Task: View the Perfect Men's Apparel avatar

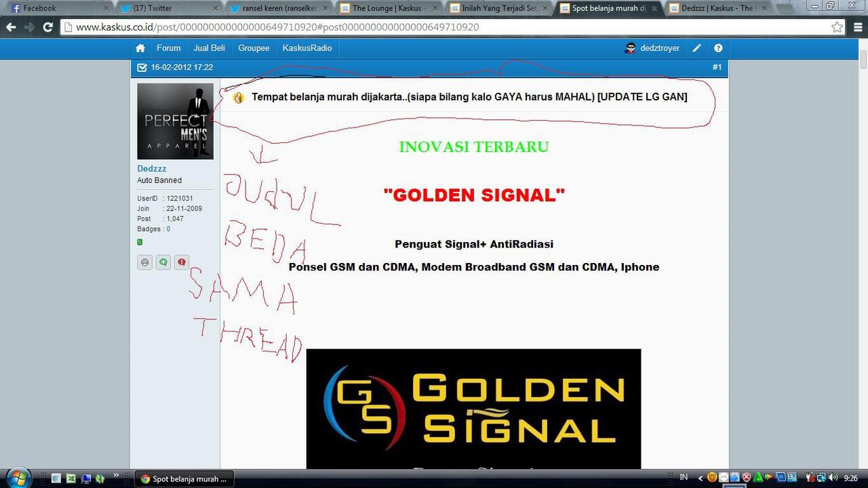Action: click(175, 121)
